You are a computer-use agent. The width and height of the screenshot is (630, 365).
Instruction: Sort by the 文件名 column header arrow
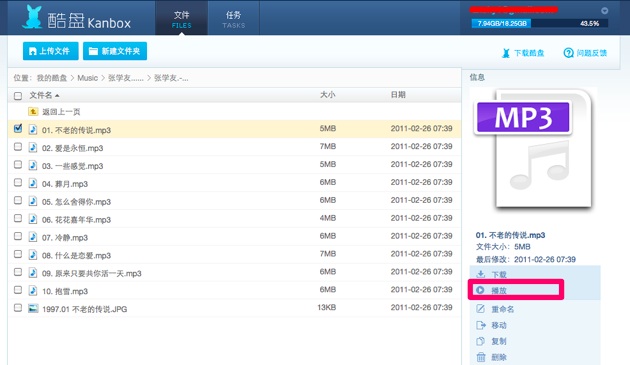[x=57, y=96]
